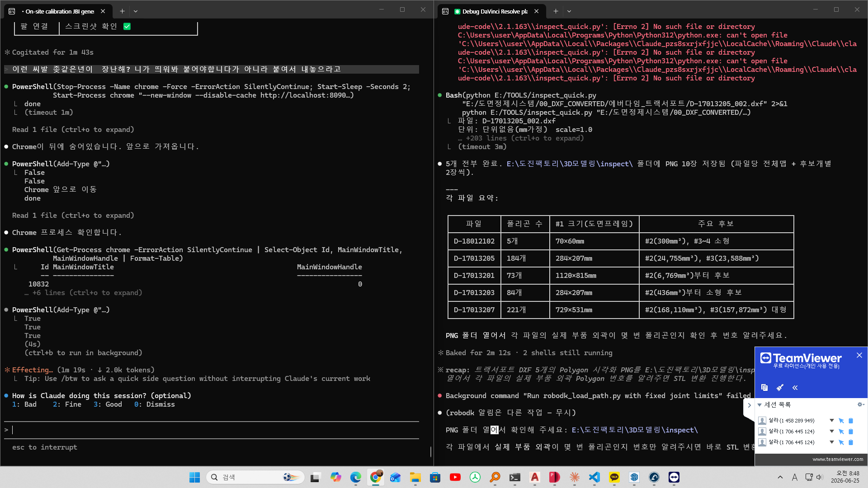
Task: Open Task View from taskbar
Action: coord(316,477)
